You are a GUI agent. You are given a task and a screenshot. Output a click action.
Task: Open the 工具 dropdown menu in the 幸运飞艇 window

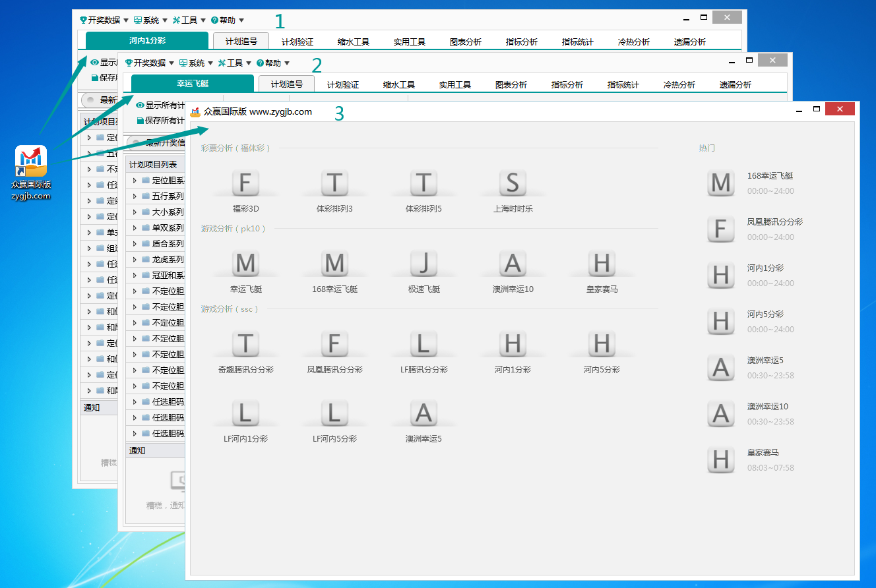pyautogui.click(x=235, y=63)
